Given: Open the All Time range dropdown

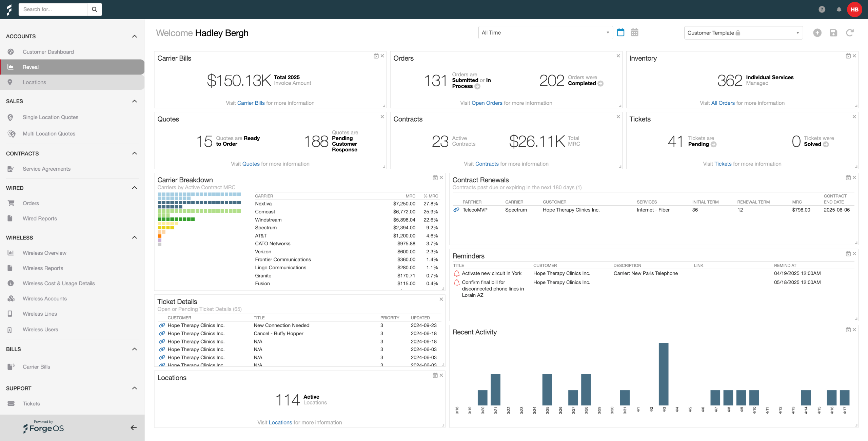Looking at the screenshot, I should coord(545,33).
